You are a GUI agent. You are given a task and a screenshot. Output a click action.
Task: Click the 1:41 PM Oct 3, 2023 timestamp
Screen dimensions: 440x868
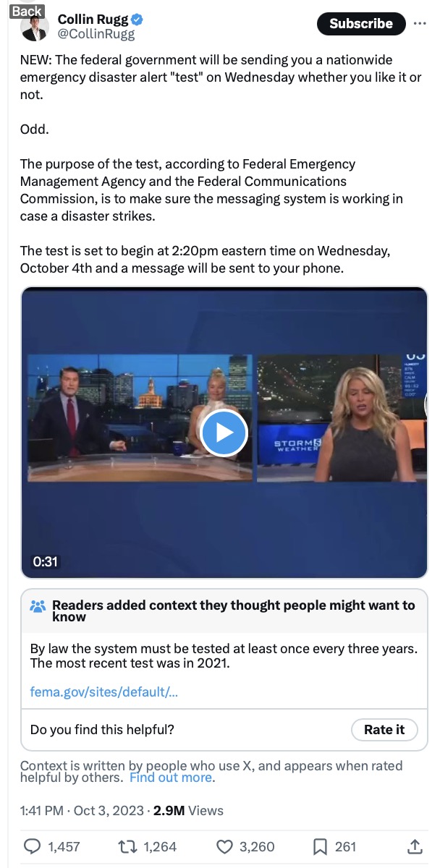click(x=82, y=811)
